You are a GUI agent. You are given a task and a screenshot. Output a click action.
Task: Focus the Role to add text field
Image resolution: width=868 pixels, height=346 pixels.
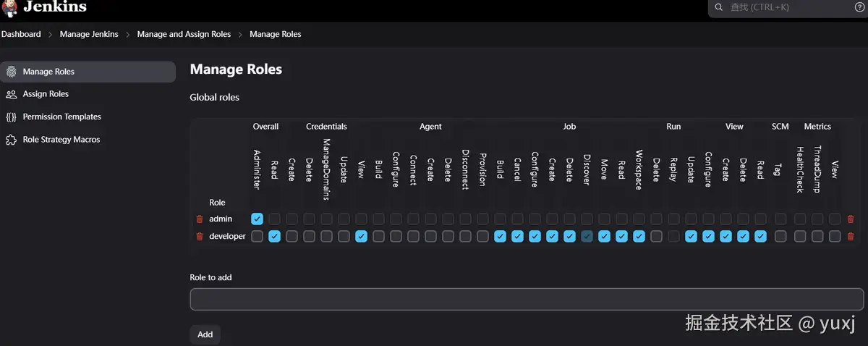pos(527,299)
